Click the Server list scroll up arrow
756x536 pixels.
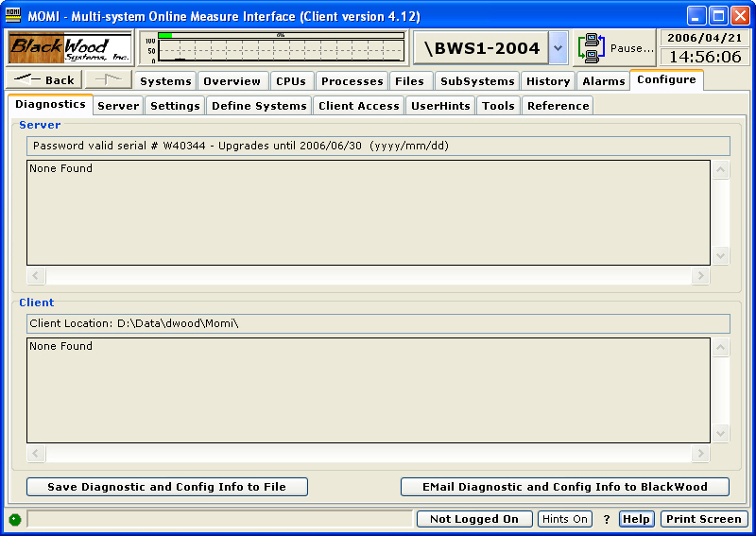pyautogui.click(x=720, y=170)
